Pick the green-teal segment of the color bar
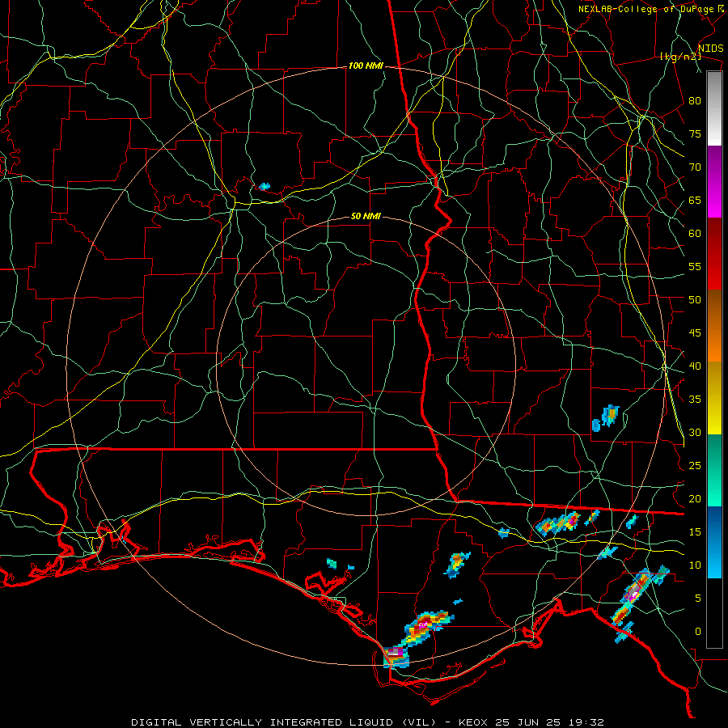 [714, 470]
